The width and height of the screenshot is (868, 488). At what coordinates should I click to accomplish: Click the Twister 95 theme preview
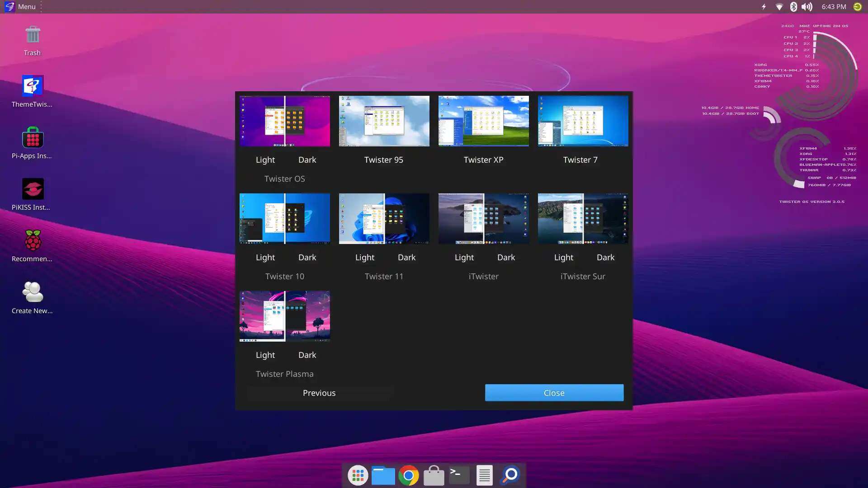click(384, 121)
